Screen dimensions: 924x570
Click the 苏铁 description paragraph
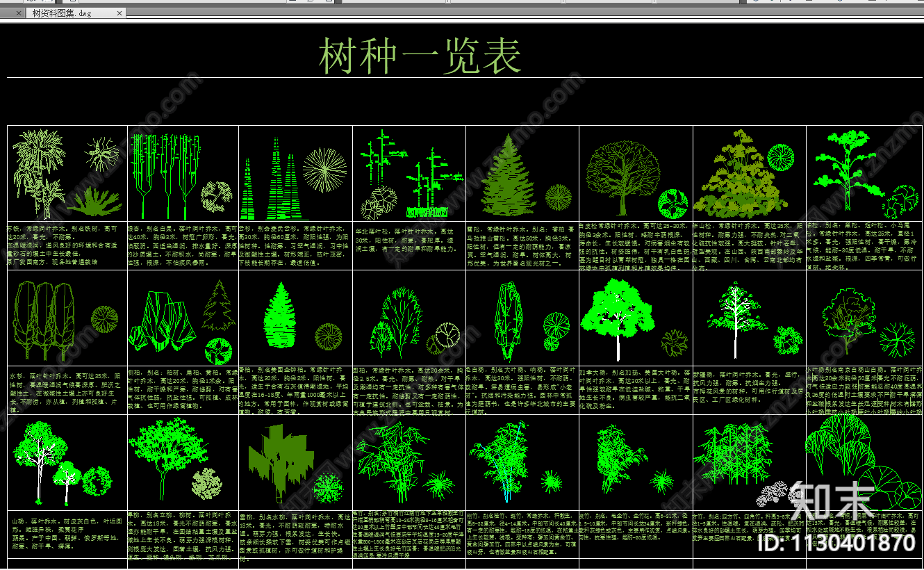click(62, 245)
